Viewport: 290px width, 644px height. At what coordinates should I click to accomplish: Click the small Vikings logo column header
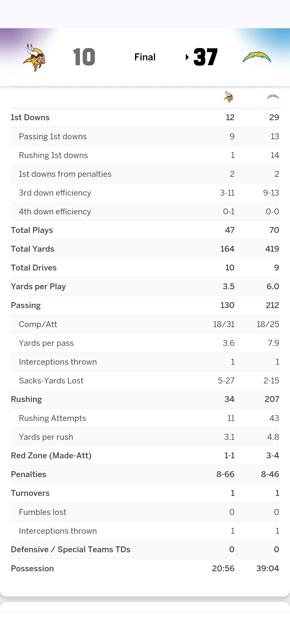229,97
